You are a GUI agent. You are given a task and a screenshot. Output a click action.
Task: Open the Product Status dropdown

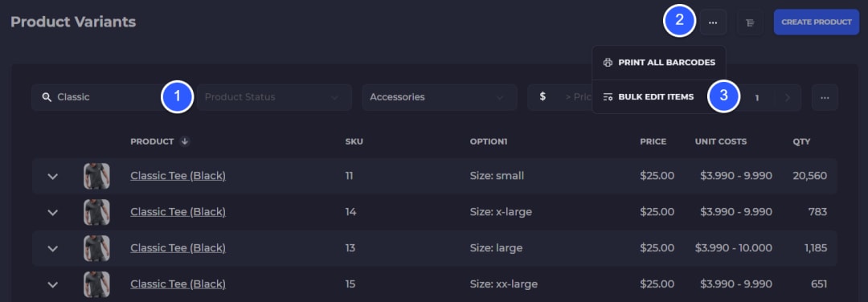point(274,97)
